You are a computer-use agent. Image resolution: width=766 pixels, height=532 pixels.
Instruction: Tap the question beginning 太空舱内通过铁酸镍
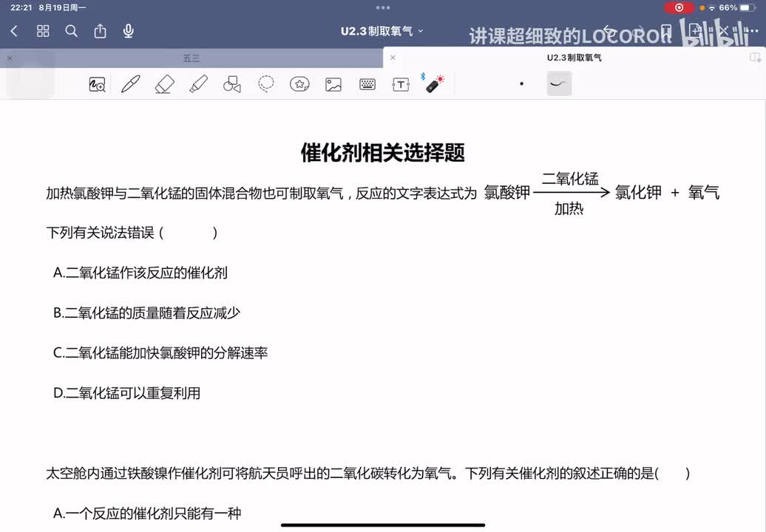coord(368,474)
